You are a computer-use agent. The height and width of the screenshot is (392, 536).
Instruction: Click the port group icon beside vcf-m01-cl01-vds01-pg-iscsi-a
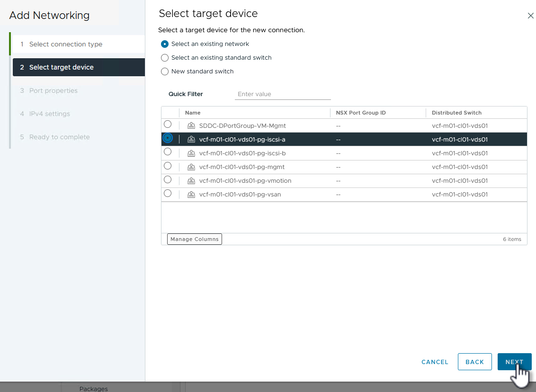[x=191, y=140]
